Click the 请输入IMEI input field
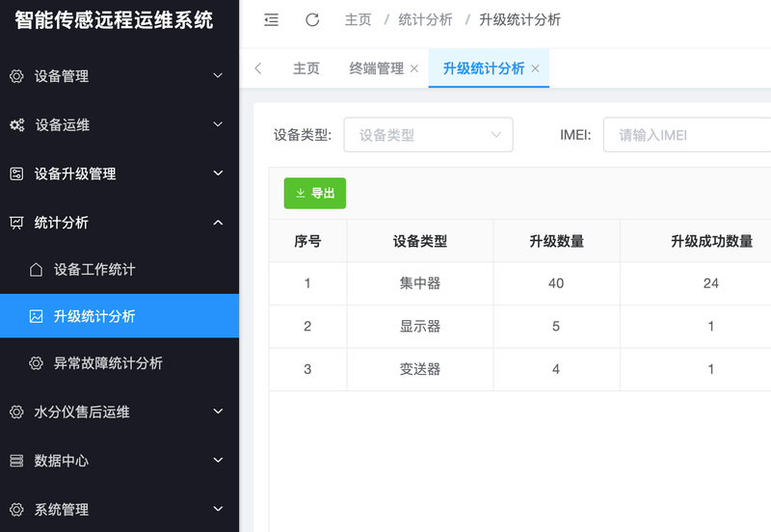The image size is (771, 532). (687, 135)
